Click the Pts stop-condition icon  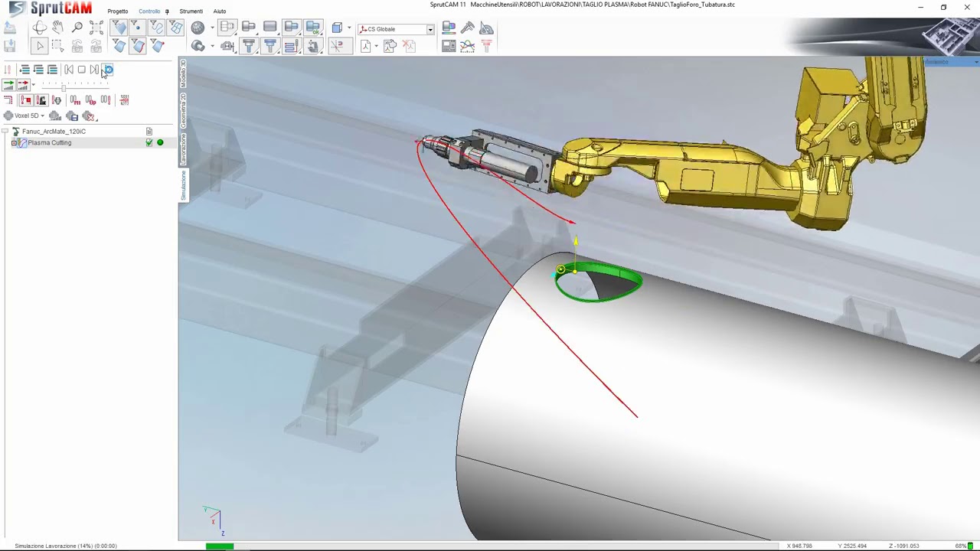[x=75, y=99]
